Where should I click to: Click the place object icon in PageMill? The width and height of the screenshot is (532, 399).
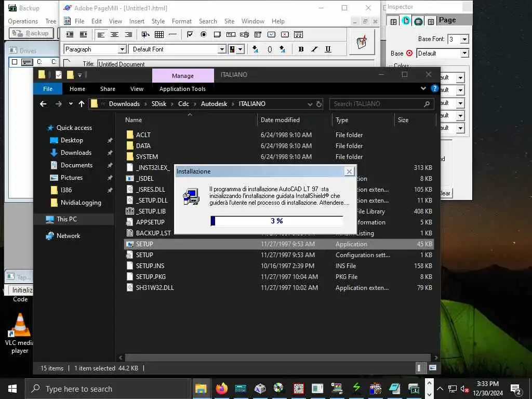tap(145, 34)
